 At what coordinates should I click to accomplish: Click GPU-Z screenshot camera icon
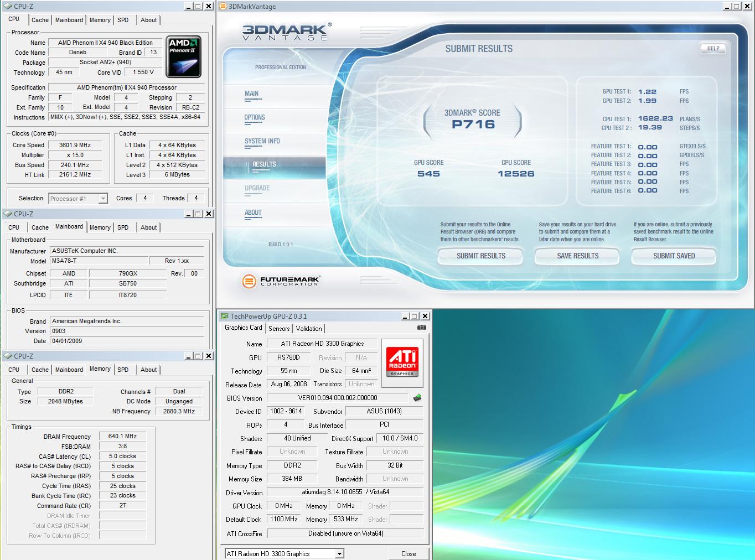pyautogui.click(x=421, y=328)
